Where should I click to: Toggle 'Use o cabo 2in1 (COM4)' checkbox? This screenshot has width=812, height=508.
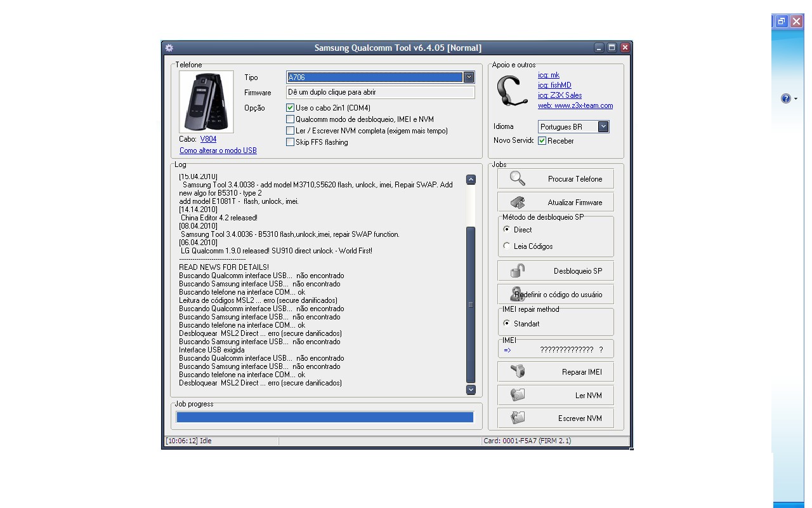291,108
